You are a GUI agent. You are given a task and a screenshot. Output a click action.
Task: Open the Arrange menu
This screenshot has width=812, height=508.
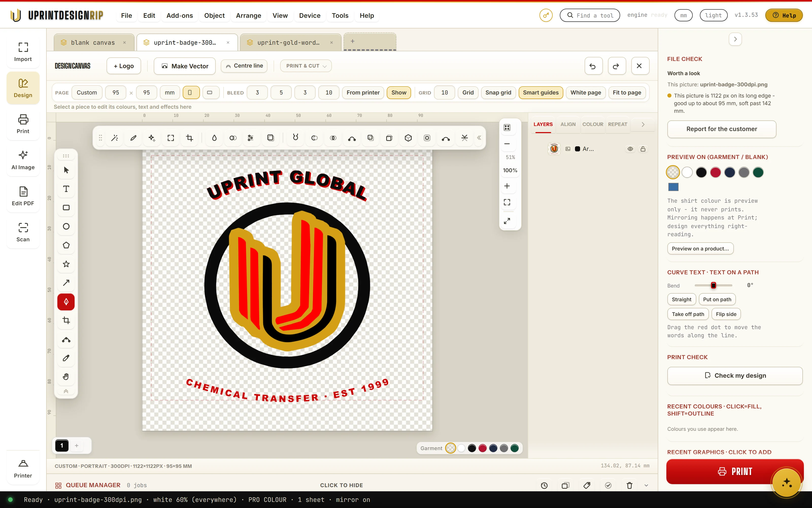pyautogui.click(x=248, y=15)
